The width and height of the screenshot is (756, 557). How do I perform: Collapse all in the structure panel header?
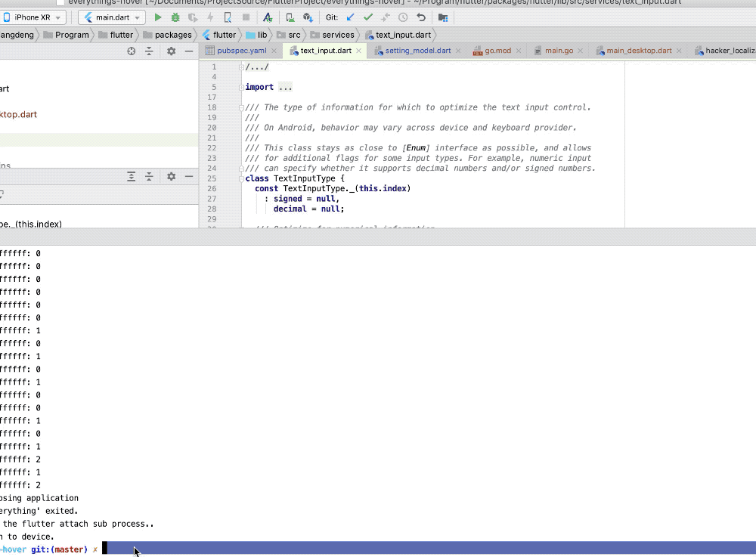tap(149, 176)
